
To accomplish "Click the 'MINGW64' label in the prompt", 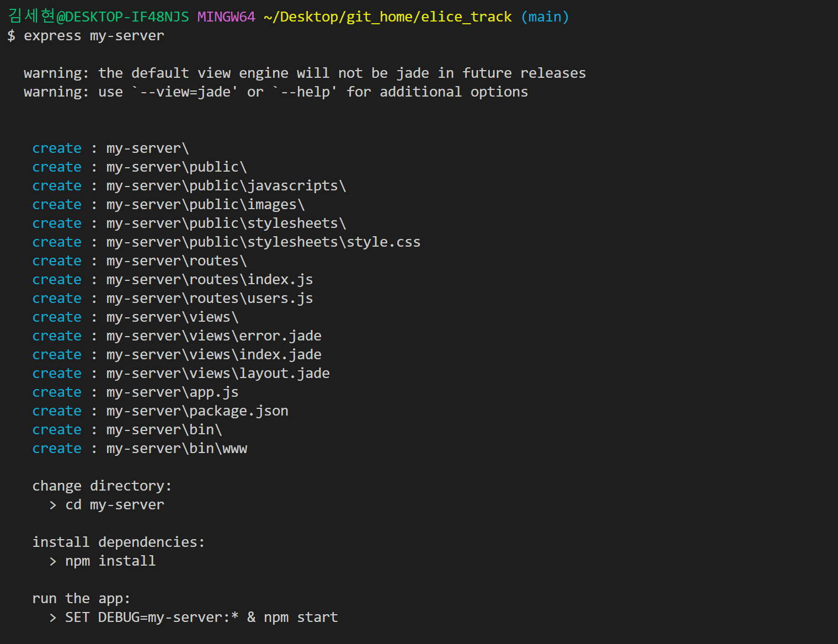I will pyautogui.click(x=226, y=17).
